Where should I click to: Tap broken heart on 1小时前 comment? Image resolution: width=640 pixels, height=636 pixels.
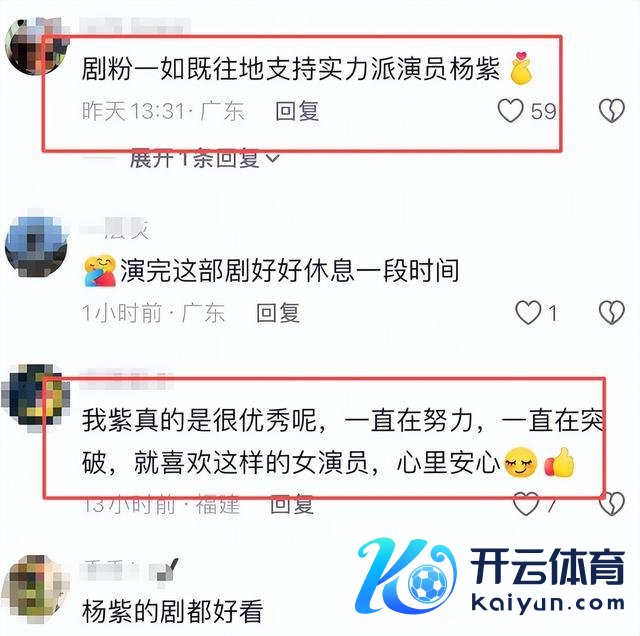point(611,313)
